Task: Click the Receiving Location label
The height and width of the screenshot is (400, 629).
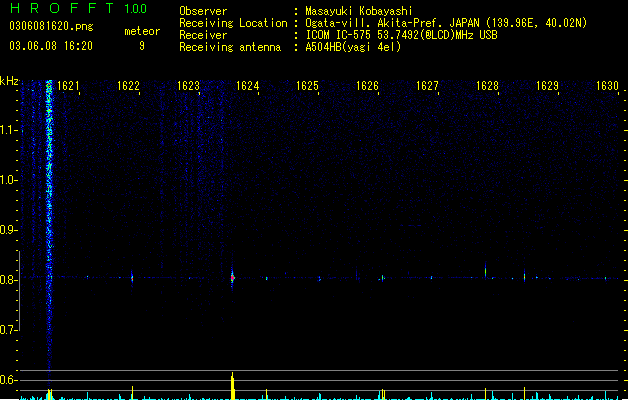Action: [233, 23]
